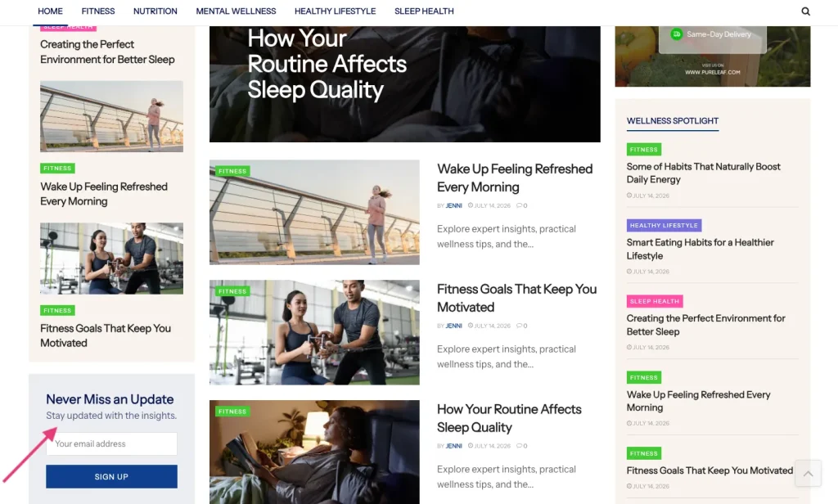Select the green Same-Day Delivery icon in ad
Screen dimensions: 838x504
pos(677,34)
